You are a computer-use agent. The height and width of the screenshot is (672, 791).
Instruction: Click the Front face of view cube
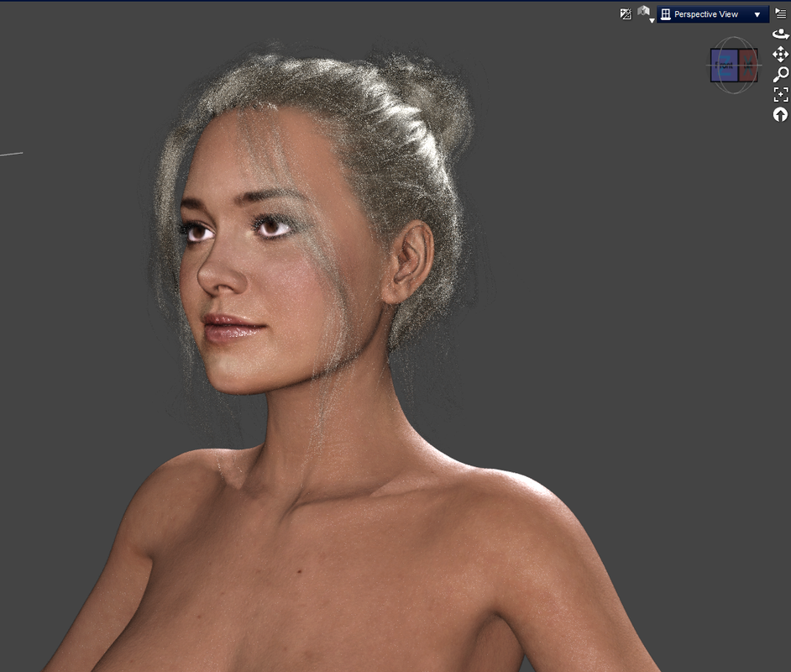pos(725,65)
